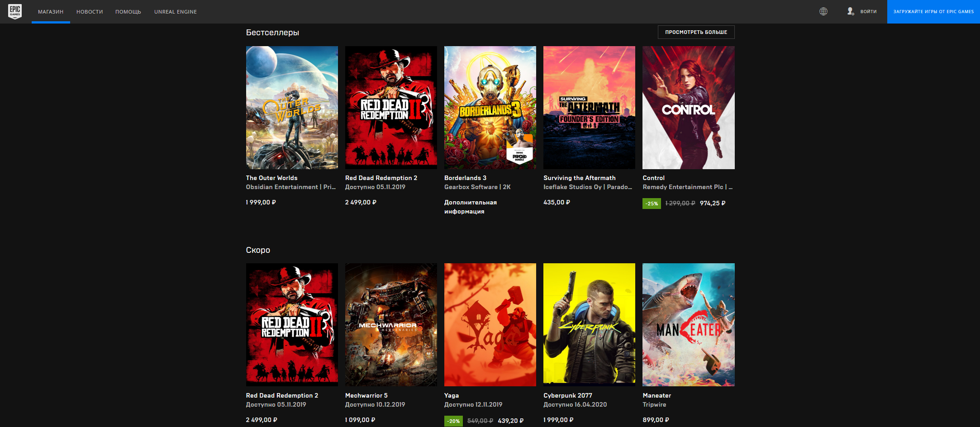Click Control discounted price 974,25 ₽
This screenshot has height=427, width=980.
pos(713,204)
